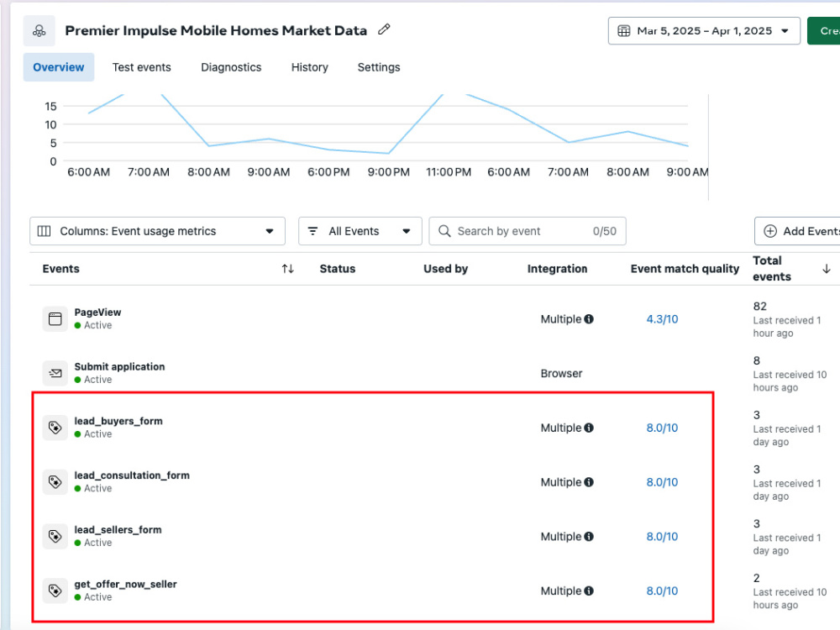Click get_offer_now_seller total count 2
Image resolution: width=840 pixels, height=630 pixels.
point(757,578)
